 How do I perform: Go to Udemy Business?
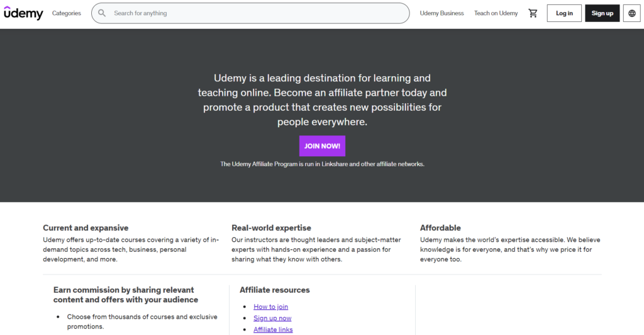tap(441, 13)
